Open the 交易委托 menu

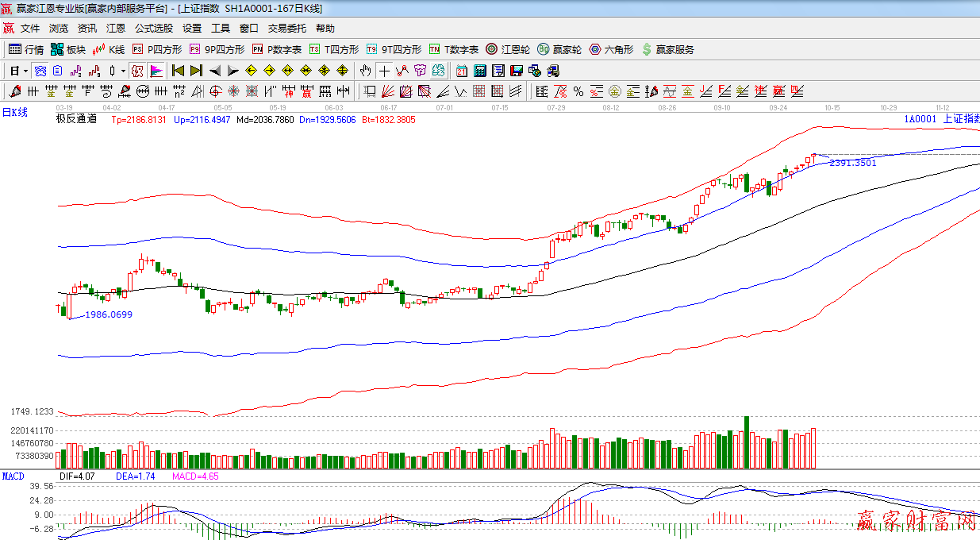tap(286, 29)
